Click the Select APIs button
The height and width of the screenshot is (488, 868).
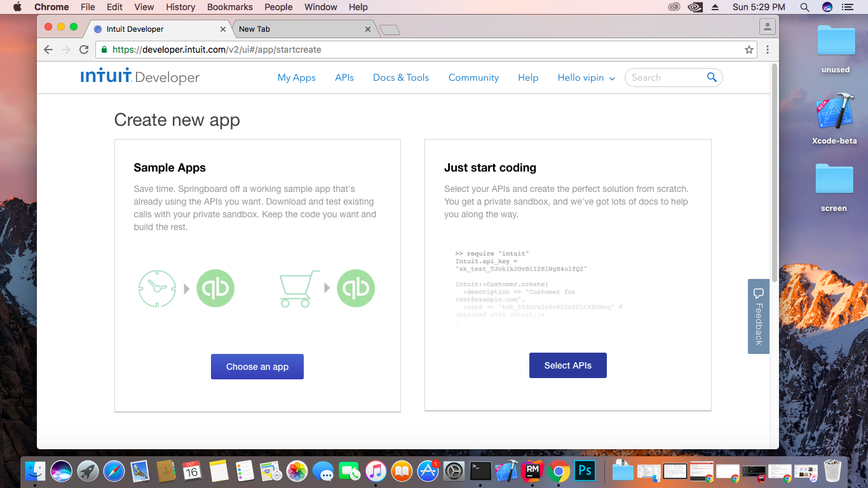pos(568,365)
